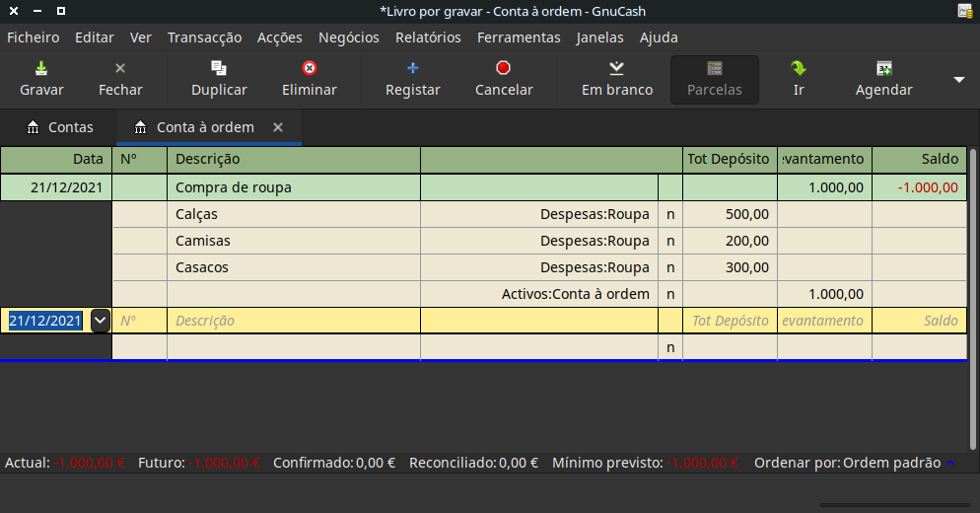Open the Ajuda menu
Screen dimensions: 980x513
coord(659,37)
